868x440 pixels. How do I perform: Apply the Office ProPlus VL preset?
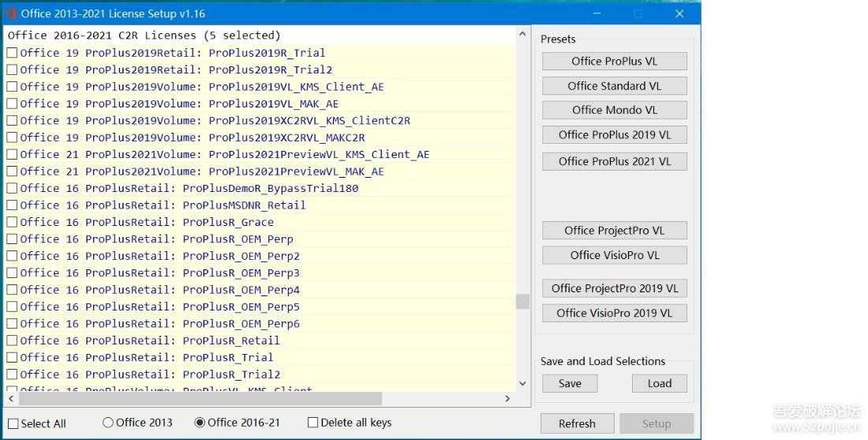click(x=614, y=62)
